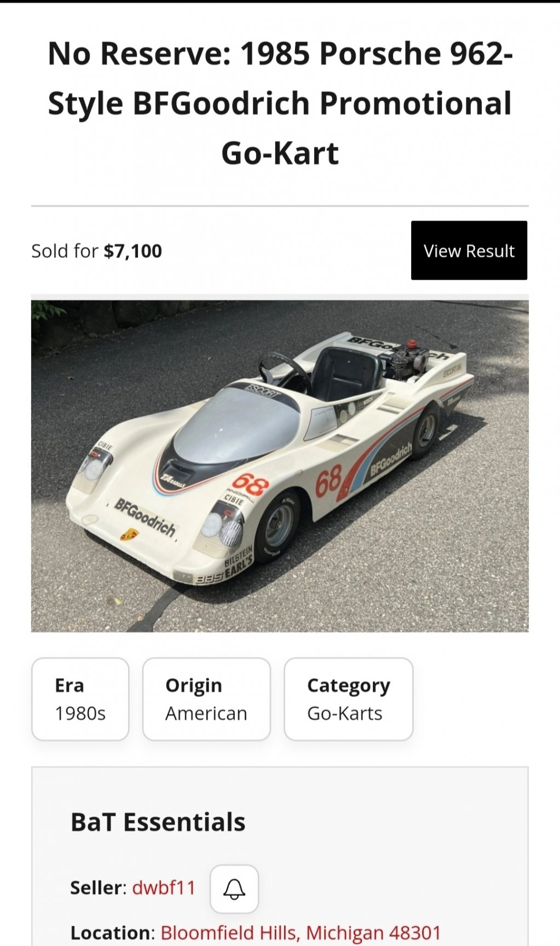Open the Porsche go-kart listing photo
Screen dimensions: 560x946
[280, 465]
